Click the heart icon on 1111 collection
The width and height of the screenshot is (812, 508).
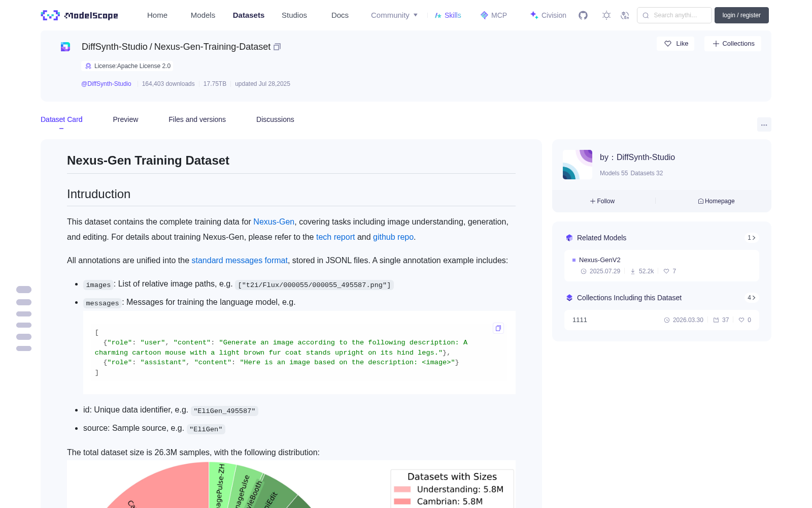click(741, 320)
